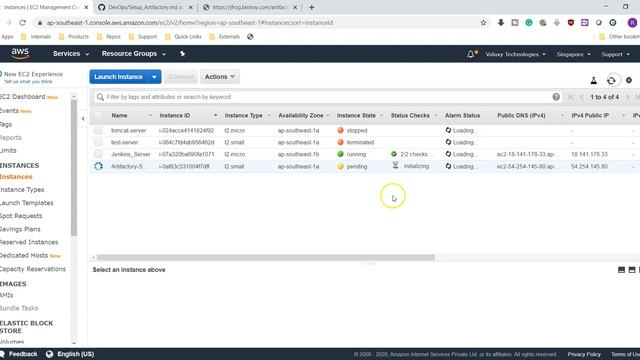Click the Feedback chat icon

pyautogui.click(x=2, y=354)
